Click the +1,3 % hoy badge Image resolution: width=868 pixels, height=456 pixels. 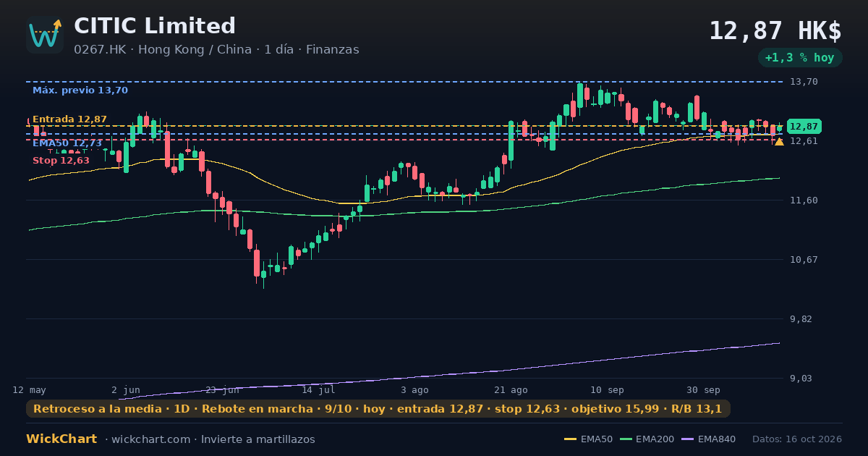point(800,58)
